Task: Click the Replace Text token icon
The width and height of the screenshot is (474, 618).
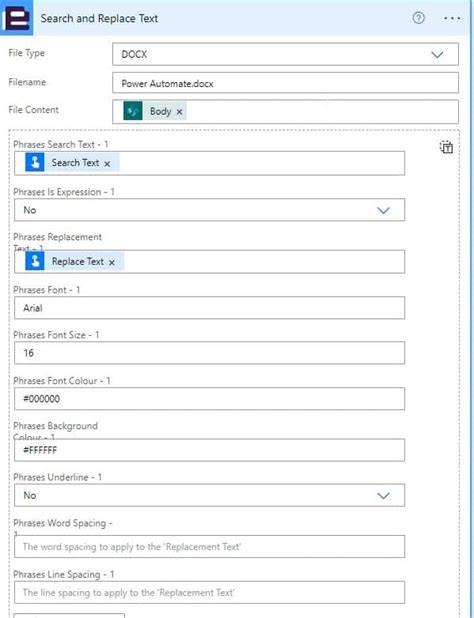Action: point(35,261)
